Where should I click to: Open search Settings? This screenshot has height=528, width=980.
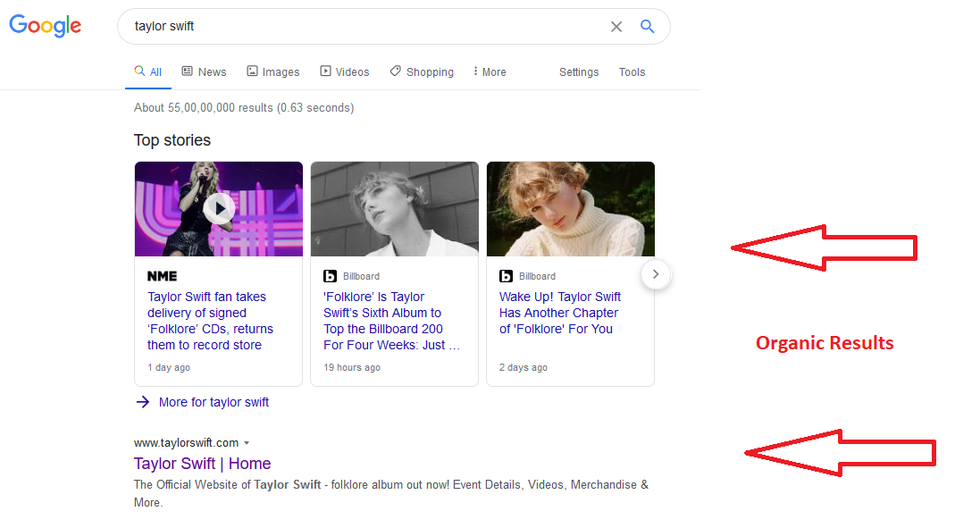(579, 71)
